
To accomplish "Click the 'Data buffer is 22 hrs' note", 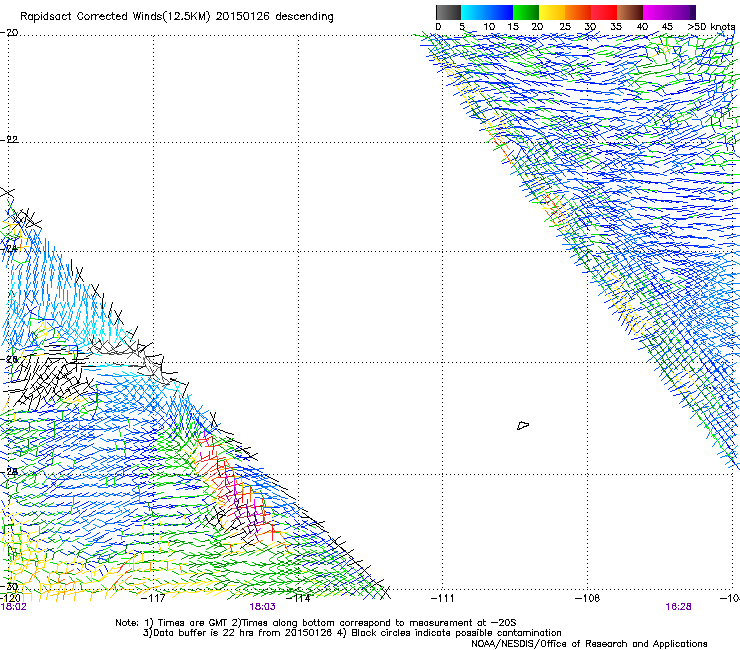I will coord(352,633).
